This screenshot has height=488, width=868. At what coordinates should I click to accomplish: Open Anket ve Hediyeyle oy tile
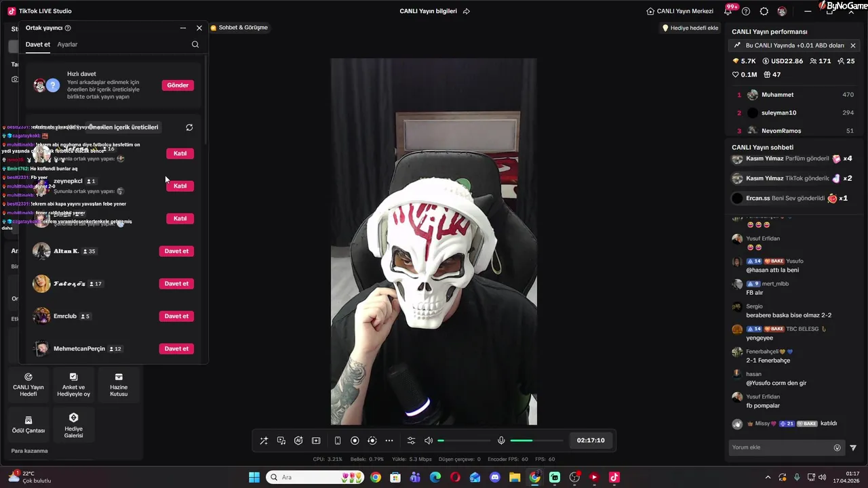(73, 385)
